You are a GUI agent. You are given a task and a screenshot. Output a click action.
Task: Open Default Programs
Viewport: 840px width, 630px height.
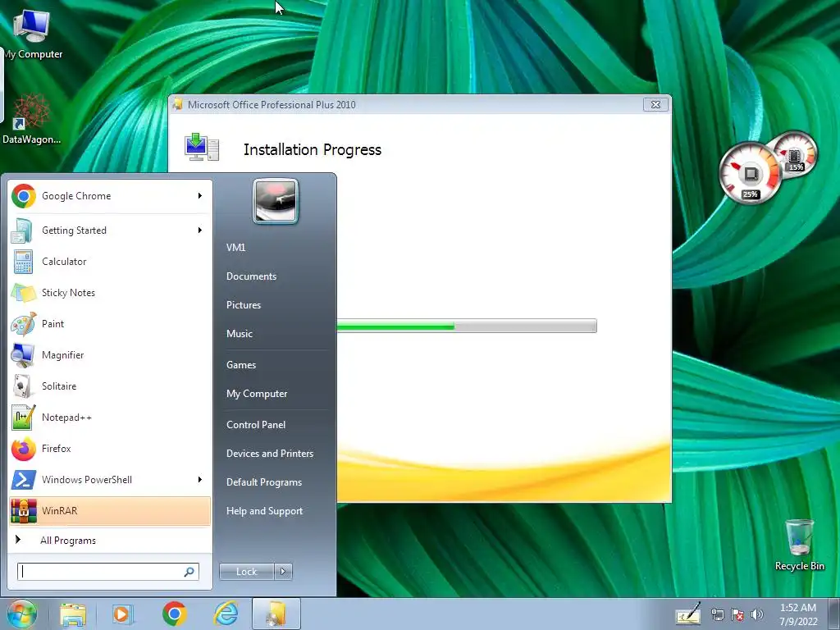[263, 482]
